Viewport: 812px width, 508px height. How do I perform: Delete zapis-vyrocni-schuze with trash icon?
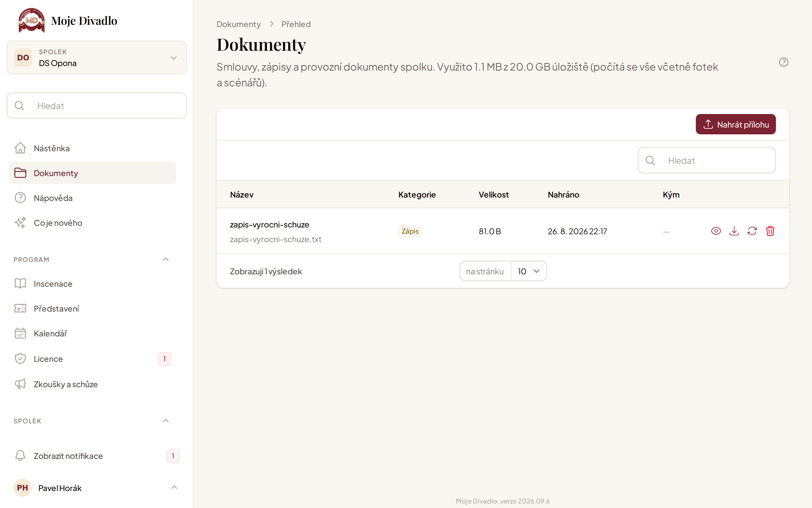click(x=770, y=231)
